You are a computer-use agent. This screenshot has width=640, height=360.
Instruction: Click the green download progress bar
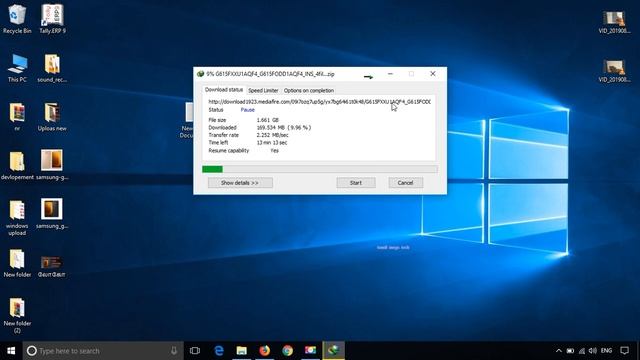point(320,169)
